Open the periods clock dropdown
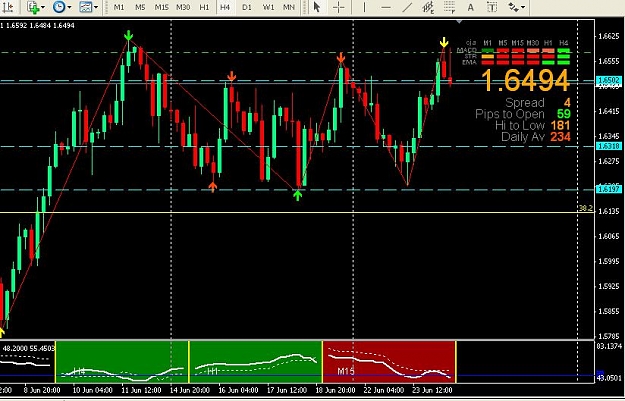Image resolution: width=625 pixels, height=401 pixels. (61, 7)
